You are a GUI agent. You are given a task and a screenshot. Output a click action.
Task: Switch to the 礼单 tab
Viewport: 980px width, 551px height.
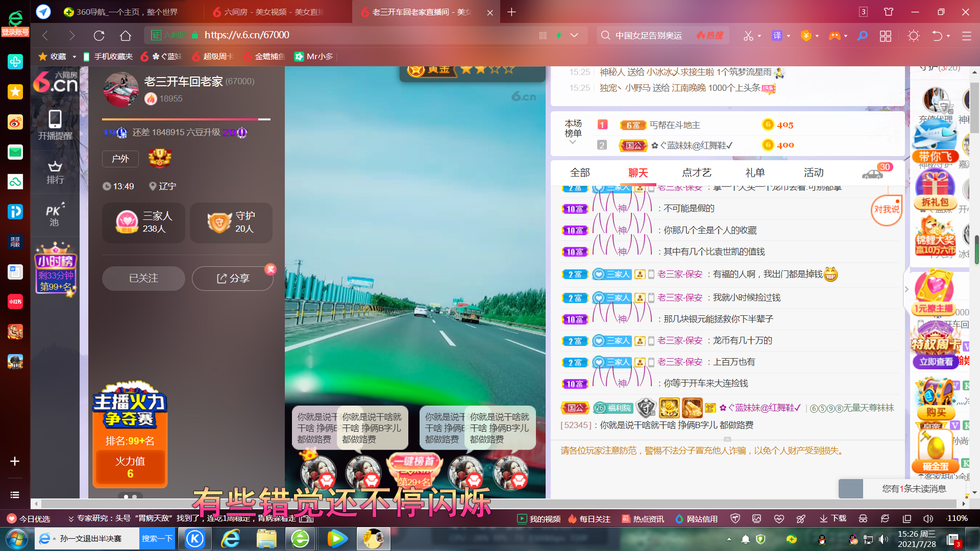(755, 172)
